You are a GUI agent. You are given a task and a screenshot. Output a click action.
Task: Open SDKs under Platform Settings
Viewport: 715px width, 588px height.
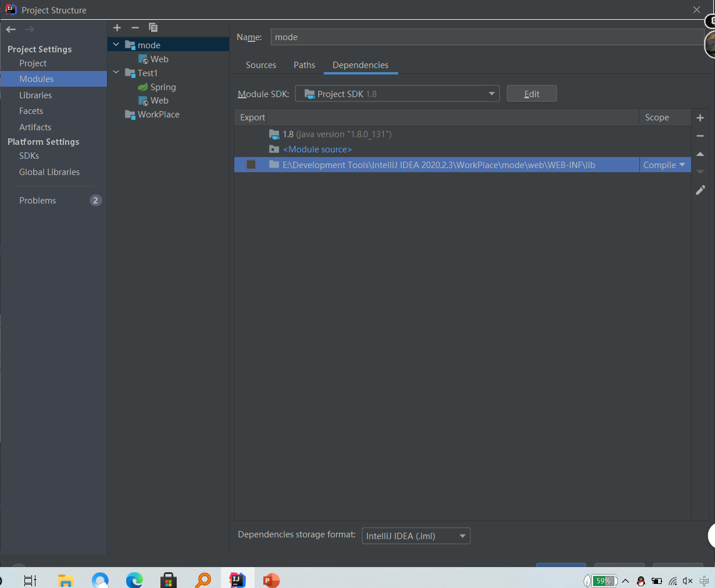coord(29,155)
